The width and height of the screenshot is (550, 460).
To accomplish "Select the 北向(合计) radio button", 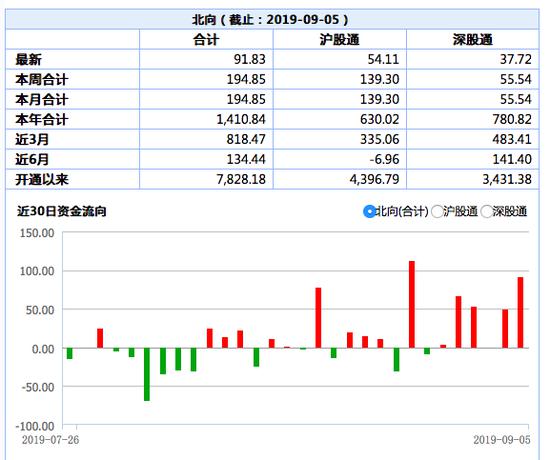I will coord(369,211).
